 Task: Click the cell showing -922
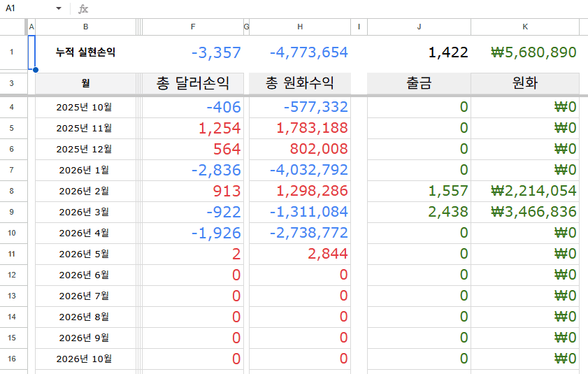[x=193, y=213]
